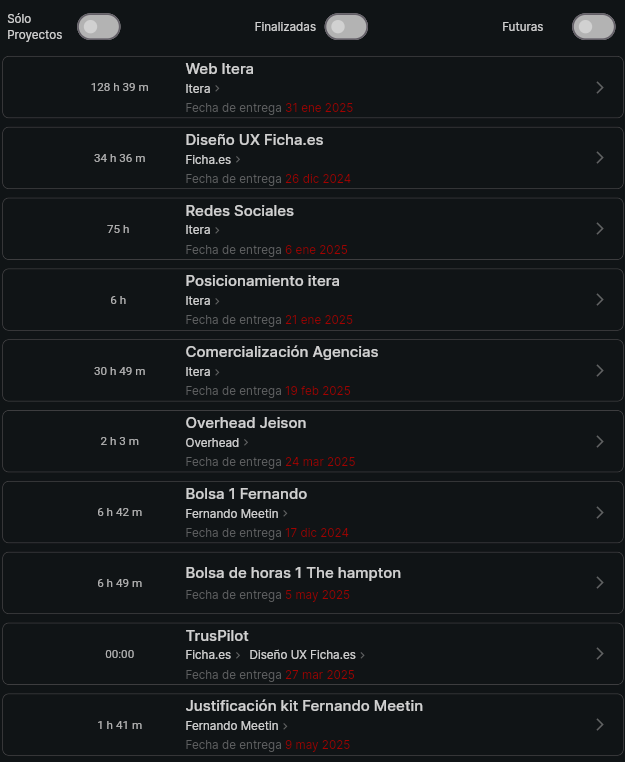
Task: Open the Ficha.es breadcrumb in TrusPilot row
Action: [x=208, y=655]
